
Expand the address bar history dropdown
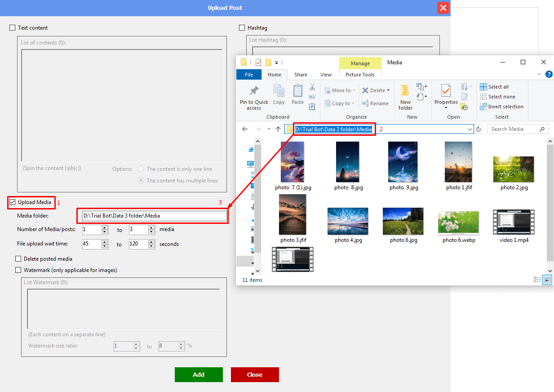[470, 129]
